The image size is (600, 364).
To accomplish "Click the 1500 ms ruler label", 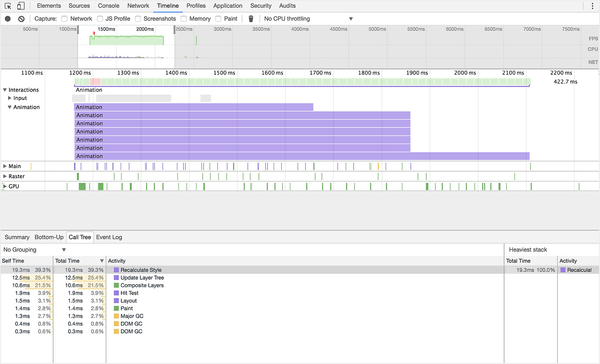I will (x=224, y=73).
